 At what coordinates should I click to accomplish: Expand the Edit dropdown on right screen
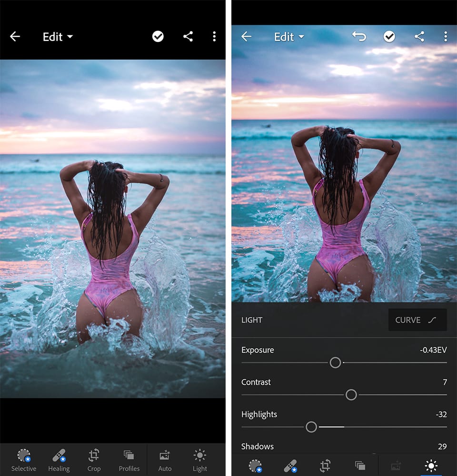click(289, 37)
